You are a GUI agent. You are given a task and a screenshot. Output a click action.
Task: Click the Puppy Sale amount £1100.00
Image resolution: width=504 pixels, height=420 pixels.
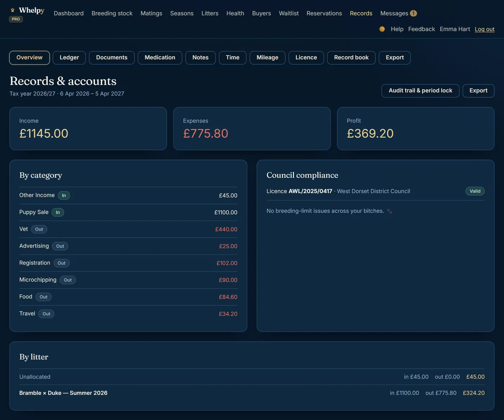tap(226, 213)
